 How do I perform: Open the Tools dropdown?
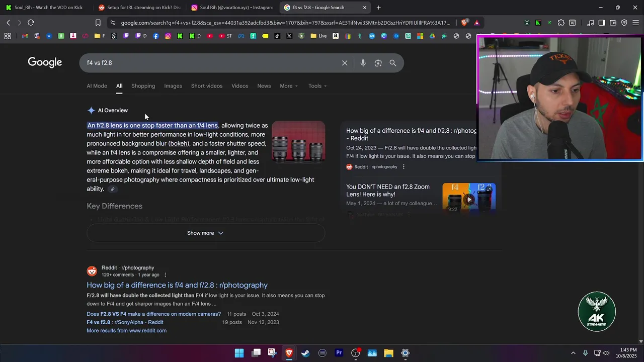click(317, 86)
